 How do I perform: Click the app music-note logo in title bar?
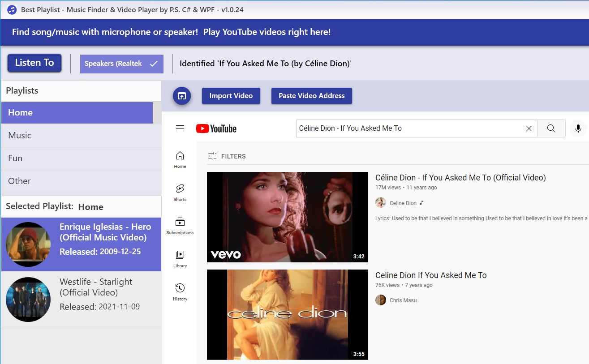tap(11, 9)
